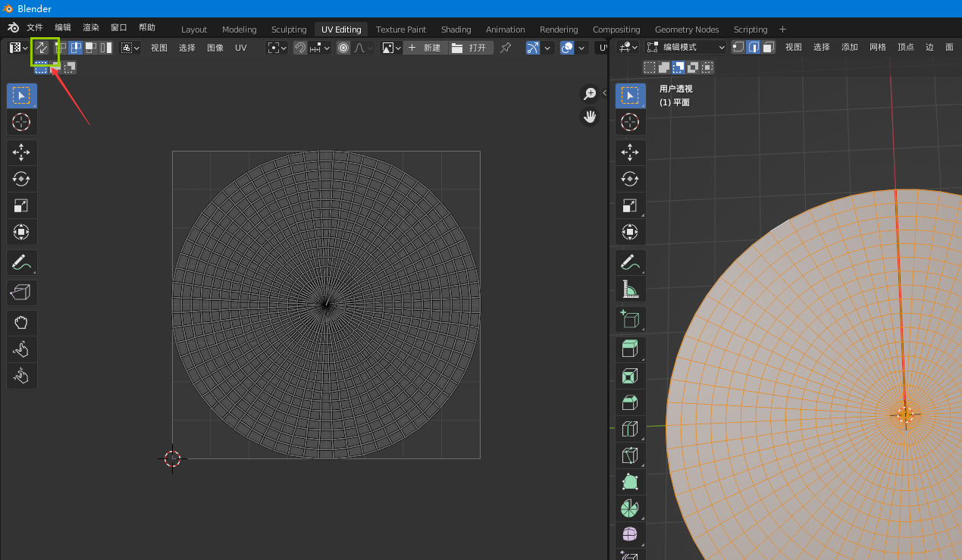The width and height of the screenshot is (962, 560).
Task: Open 3D viewport editor type dropdown
Action: pyautogui.click(x=628, y=47)
